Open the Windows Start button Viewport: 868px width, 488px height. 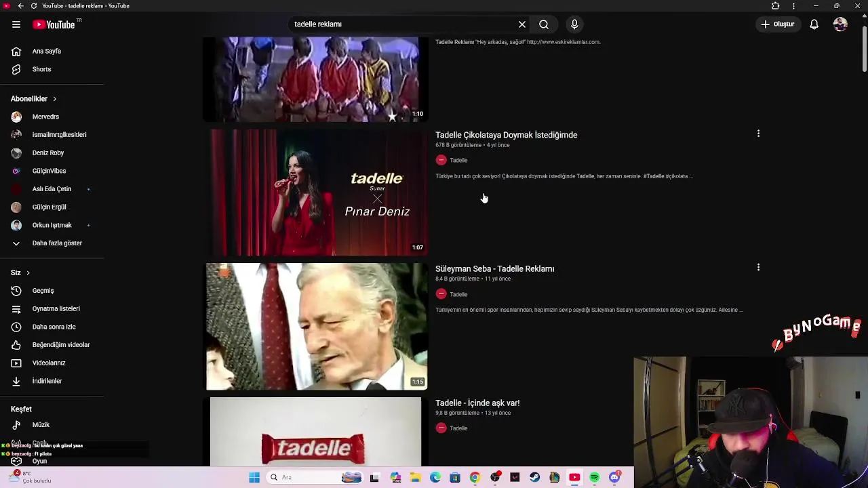tap(254, 477)
